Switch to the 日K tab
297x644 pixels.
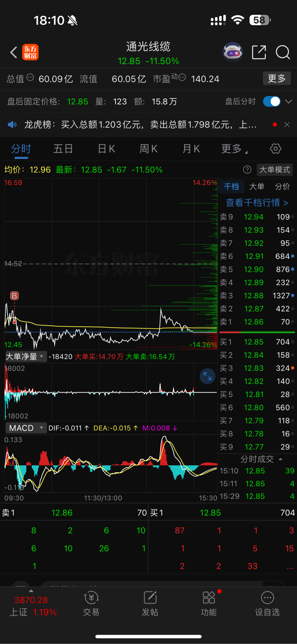pyautogui.click(x=106, y=149)
